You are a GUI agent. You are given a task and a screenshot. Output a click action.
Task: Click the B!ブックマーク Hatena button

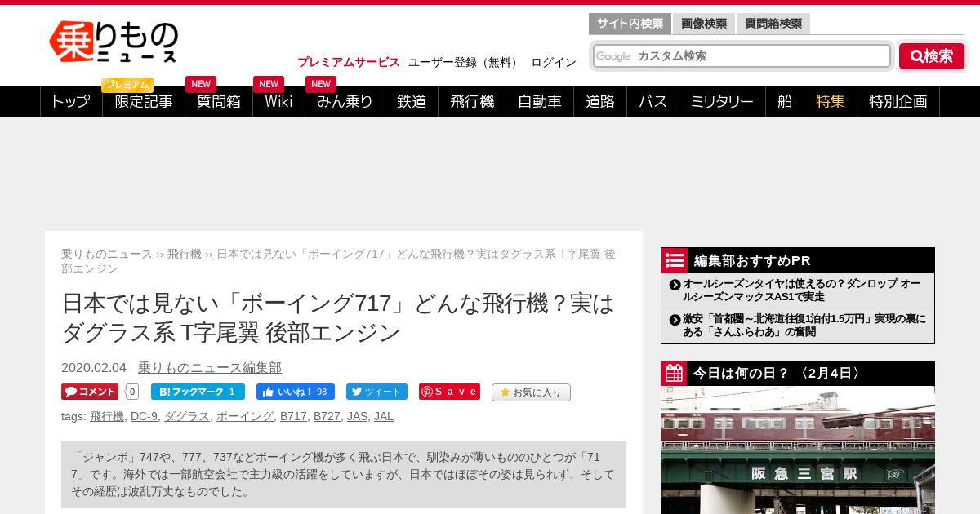(198, 392)
